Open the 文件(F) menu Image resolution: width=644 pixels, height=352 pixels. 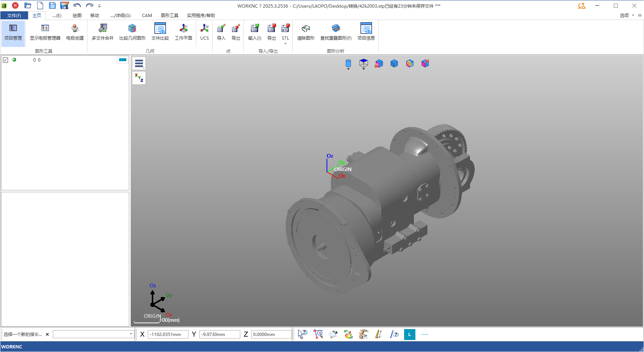click(14, 15)
